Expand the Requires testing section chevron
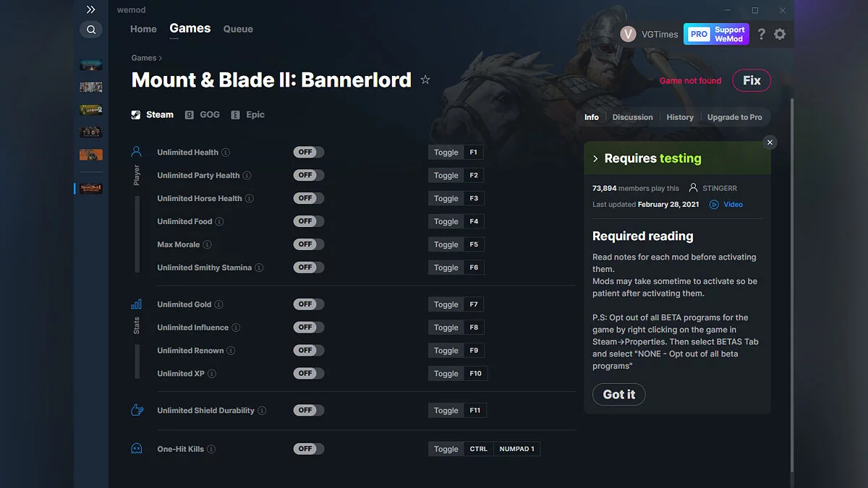The image size is (868, 488). 596,158
